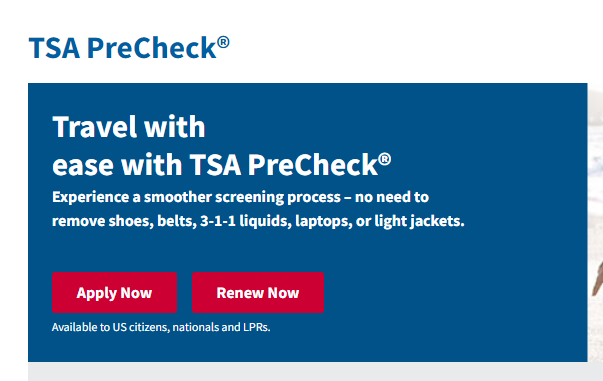
Task: Click 'Experience a smoother screening process' text
Action: pyautogui.click(x=197, y=197)
